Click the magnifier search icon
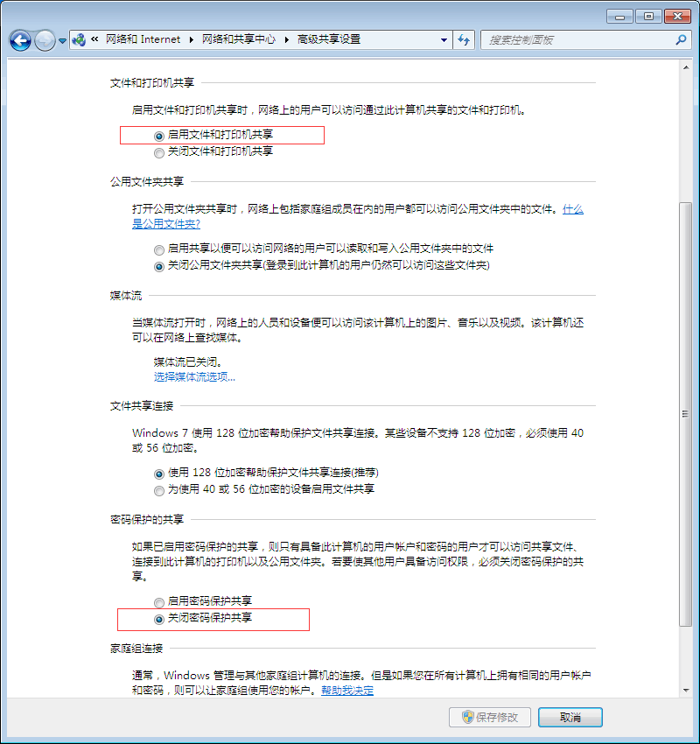This screenshot has width=700, height=744. pyautogui.click(x=681, y=40)
